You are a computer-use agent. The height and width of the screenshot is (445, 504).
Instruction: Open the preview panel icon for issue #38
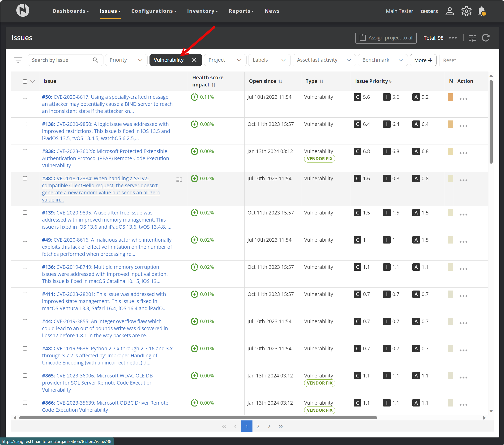click(179, 180)
